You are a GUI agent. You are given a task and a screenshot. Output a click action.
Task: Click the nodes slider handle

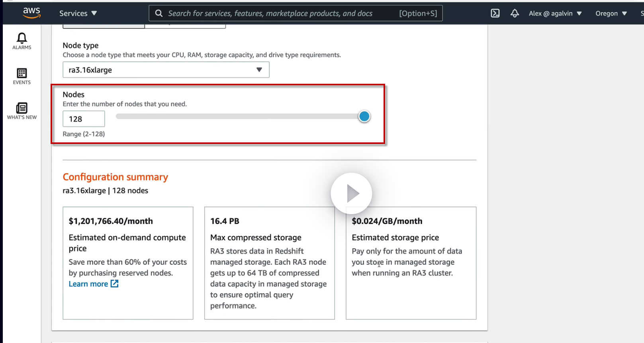click(364, 116)
